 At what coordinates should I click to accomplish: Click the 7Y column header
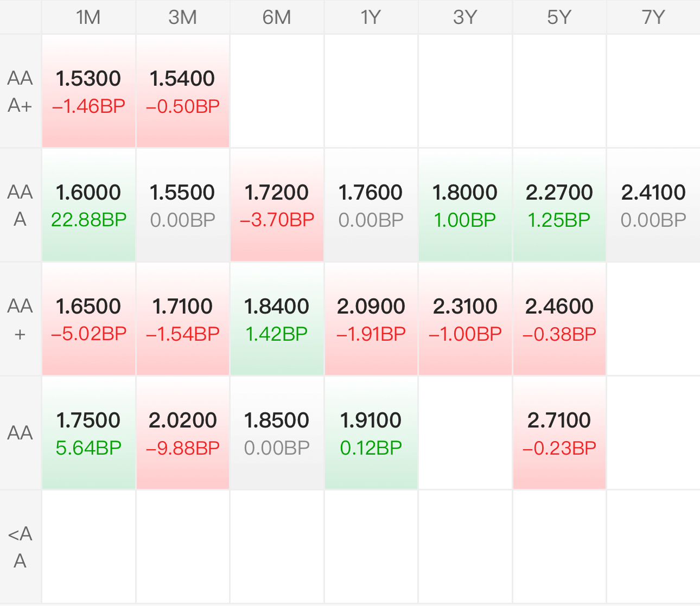(x=653, y=17)
